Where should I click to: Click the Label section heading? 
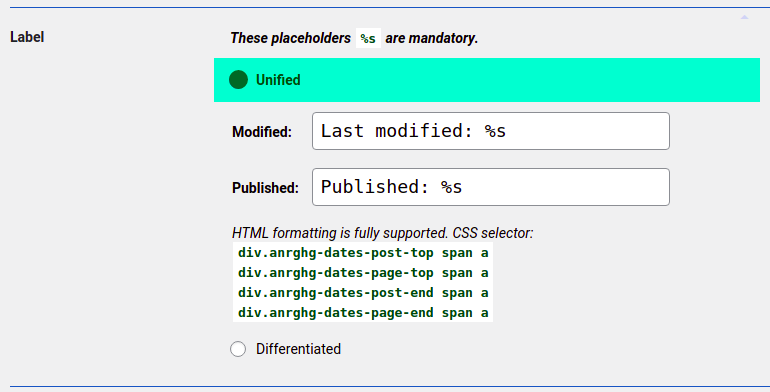pos(27,37)
